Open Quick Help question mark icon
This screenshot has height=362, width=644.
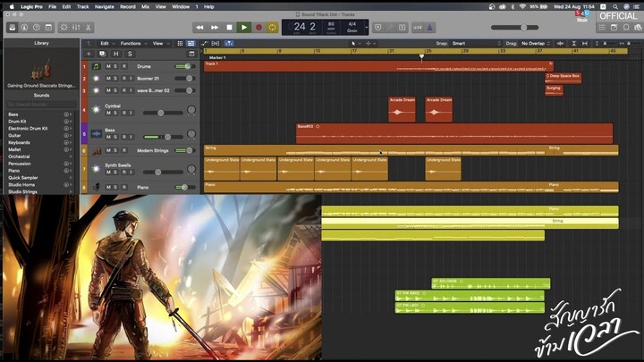point(37,28)
